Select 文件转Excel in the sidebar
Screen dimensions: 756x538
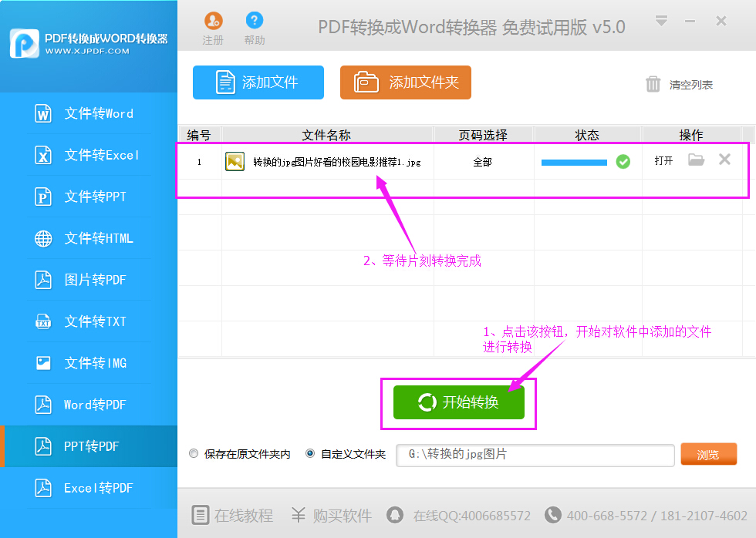tap(89, 155)
